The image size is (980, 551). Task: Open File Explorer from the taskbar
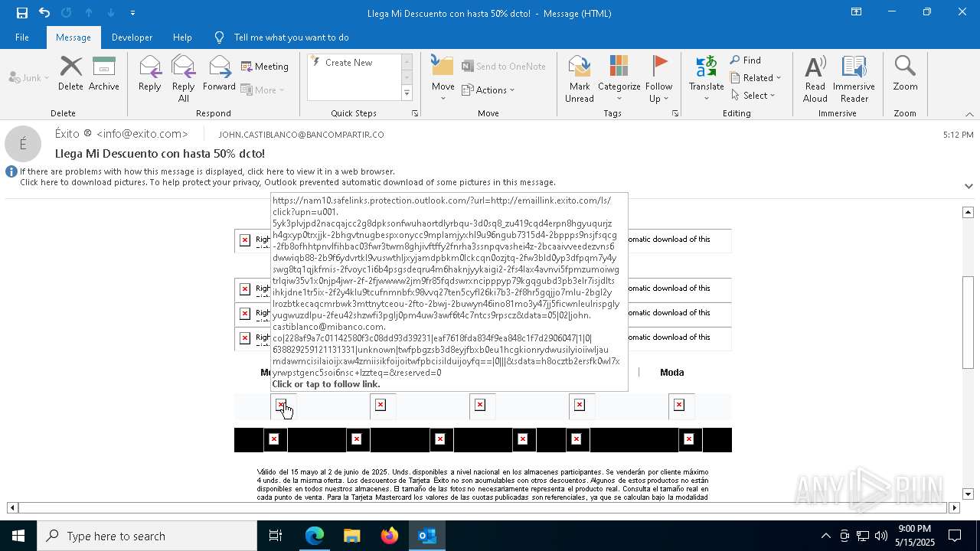coord(352,536)
